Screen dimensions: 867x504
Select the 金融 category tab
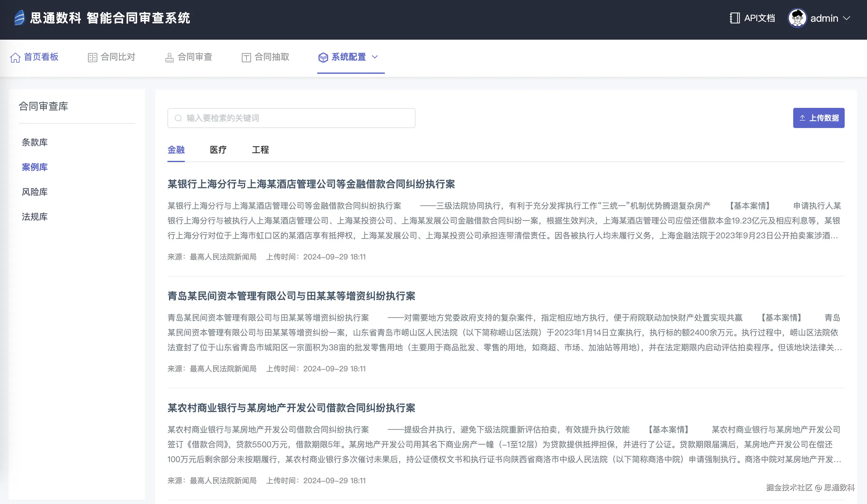(x=176, y=150)
